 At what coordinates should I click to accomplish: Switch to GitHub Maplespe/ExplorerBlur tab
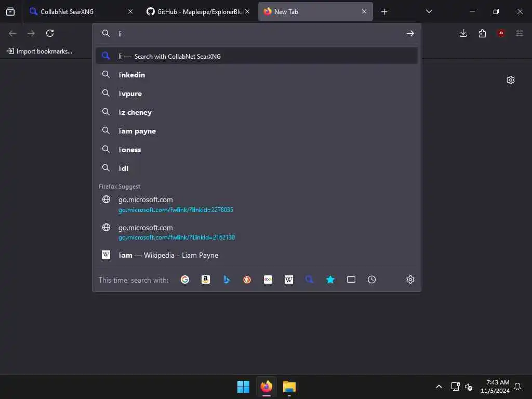point(198,11)
